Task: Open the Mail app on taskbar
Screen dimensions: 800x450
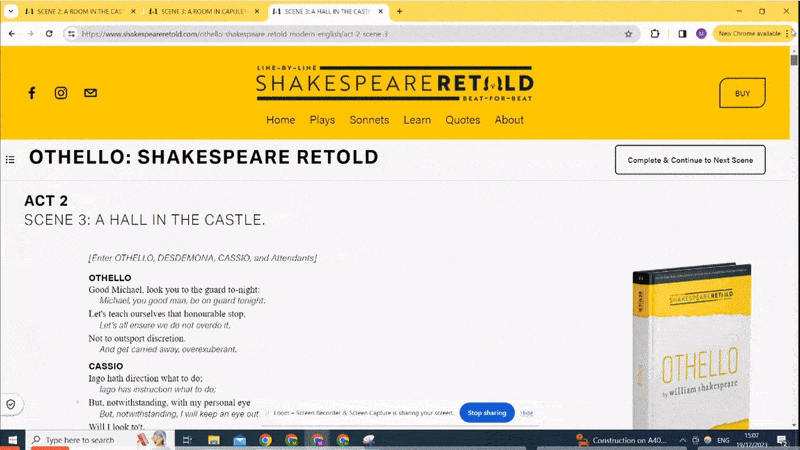Action: (x=239, y=440)
